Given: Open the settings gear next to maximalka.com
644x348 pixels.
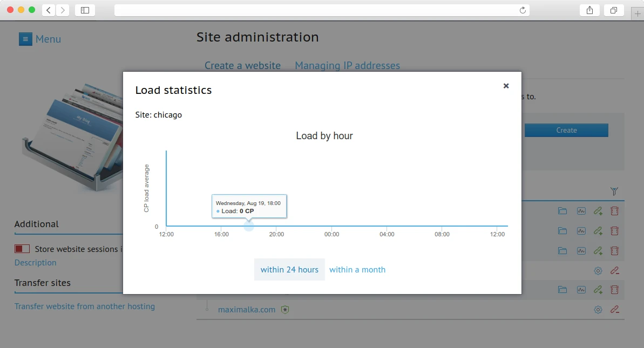Looking at the screenshot, I should pyautogui.click(x=598, y=309).
